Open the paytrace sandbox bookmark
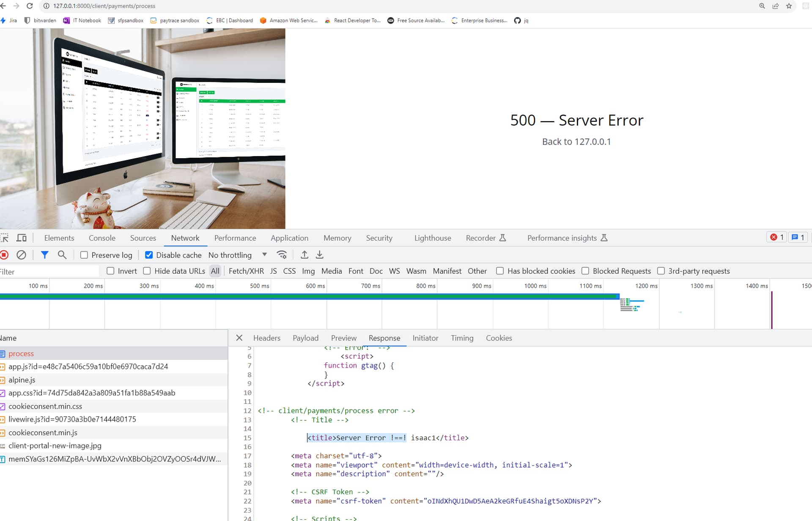The height and width of the screenshot is (521, 812). (x=175, y=20)
